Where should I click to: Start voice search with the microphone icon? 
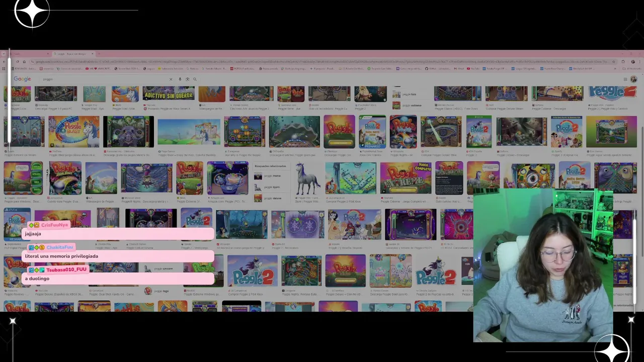click(x=180, y=79)
